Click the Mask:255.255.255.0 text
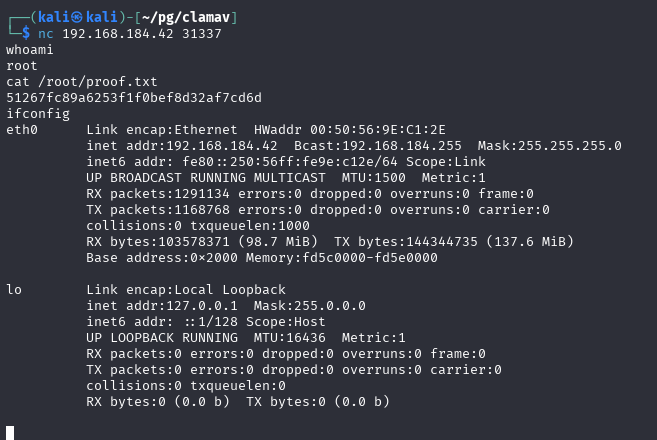The width and height of the screenshot is (657, 440). (x=549, y=146)
